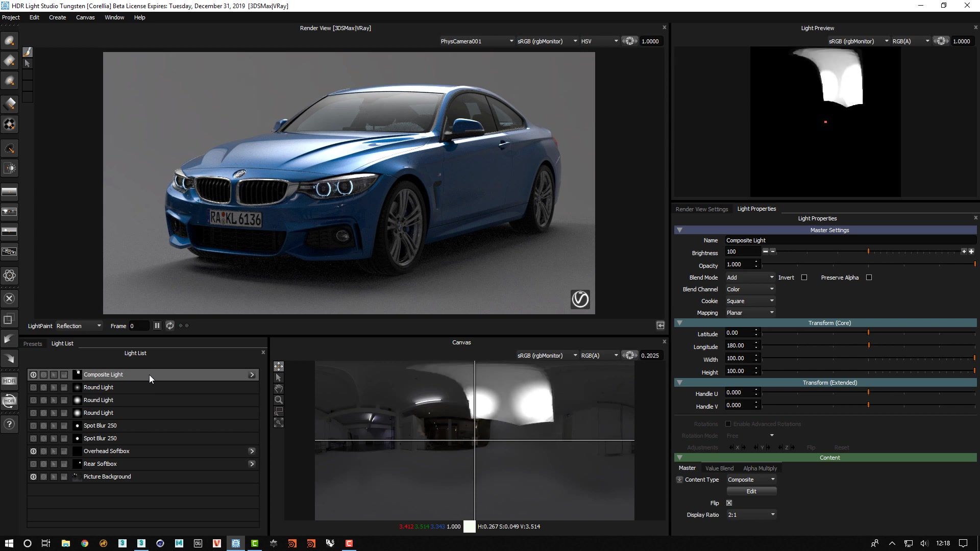The width and height of the screenshot is (980, 551).
Task: Click the Edit button under Content Type
Action: point(751,491)
